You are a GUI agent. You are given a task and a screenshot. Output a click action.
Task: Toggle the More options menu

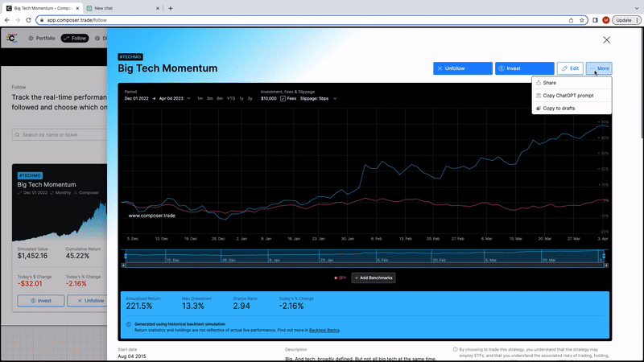pyautogui.click(x=599, y=68)
